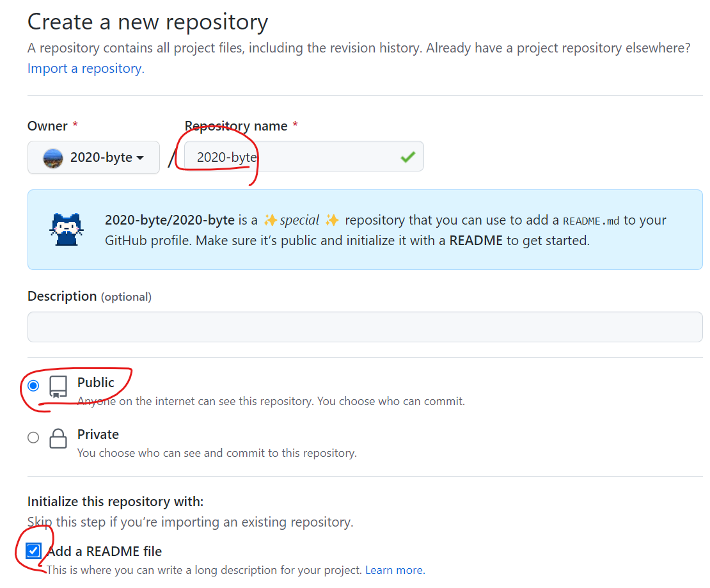Click the Public repository book icon
This screenshot has width=710, height=588.
[58, 386]
